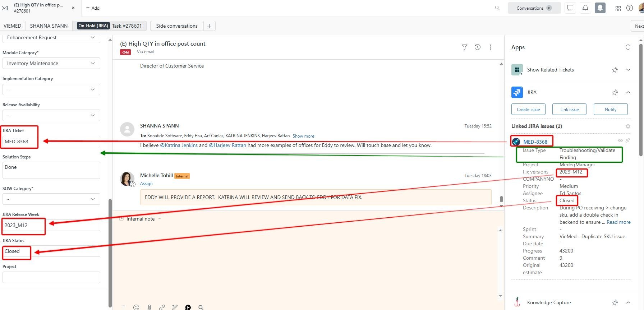Click Read more in the issue description

pos(618,222)
